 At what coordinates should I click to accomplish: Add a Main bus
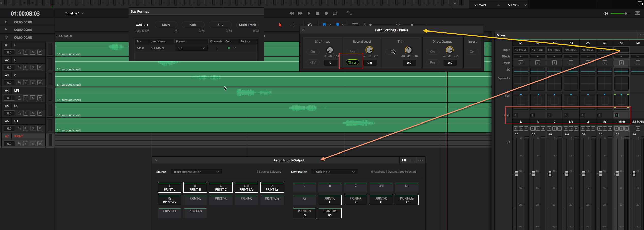click(166, 25)
